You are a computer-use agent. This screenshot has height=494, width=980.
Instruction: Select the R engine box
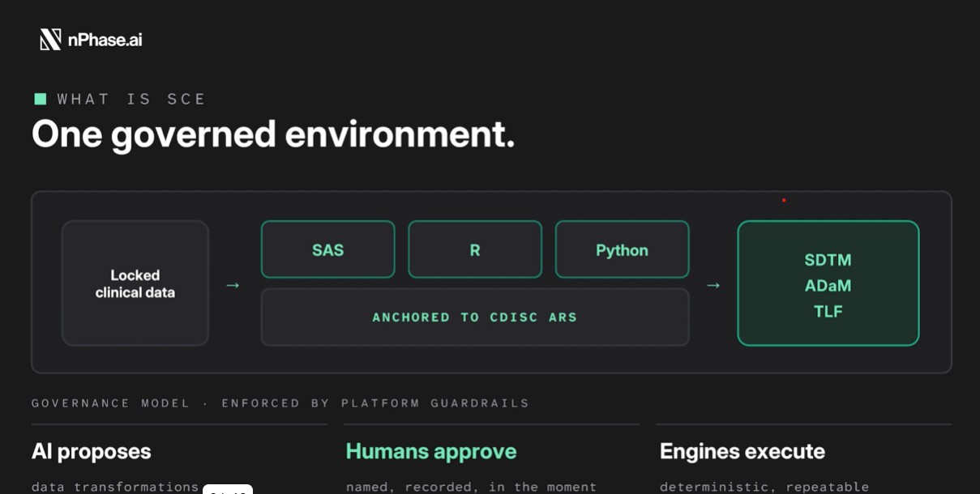(x=475, y=249)
